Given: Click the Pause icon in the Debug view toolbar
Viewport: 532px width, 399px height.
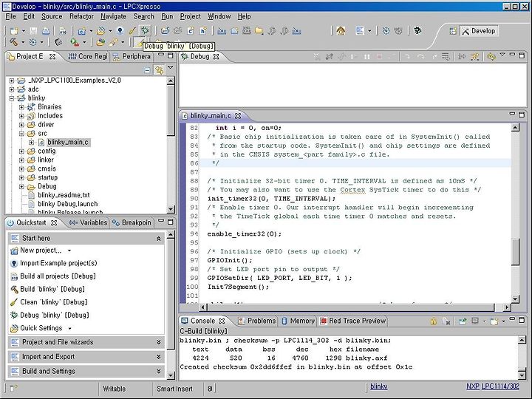Looking at the screenshot, I should point(366,57).
